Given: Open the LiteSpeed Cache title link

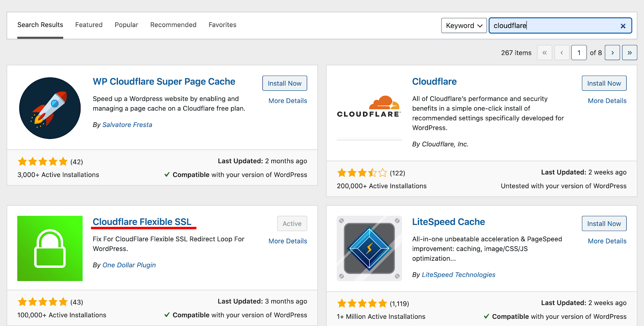Looking at the screenshot, I should (x=448, y=222).
